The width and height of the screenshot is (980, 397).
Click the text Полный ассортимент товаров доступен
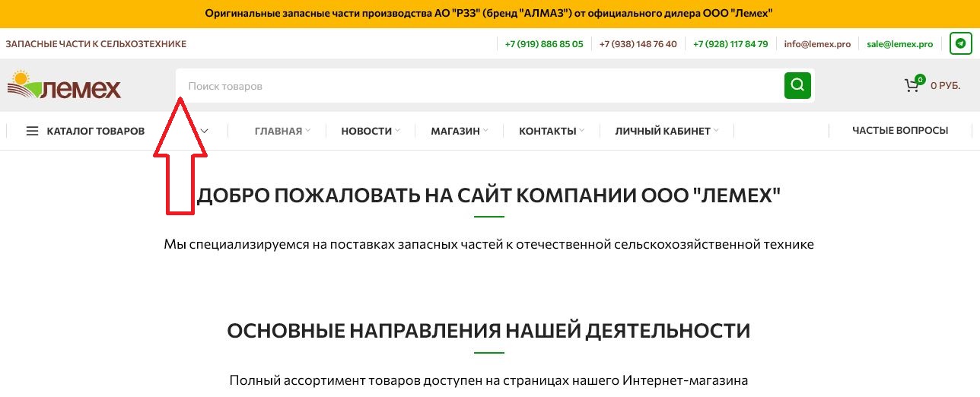(488, 380)
